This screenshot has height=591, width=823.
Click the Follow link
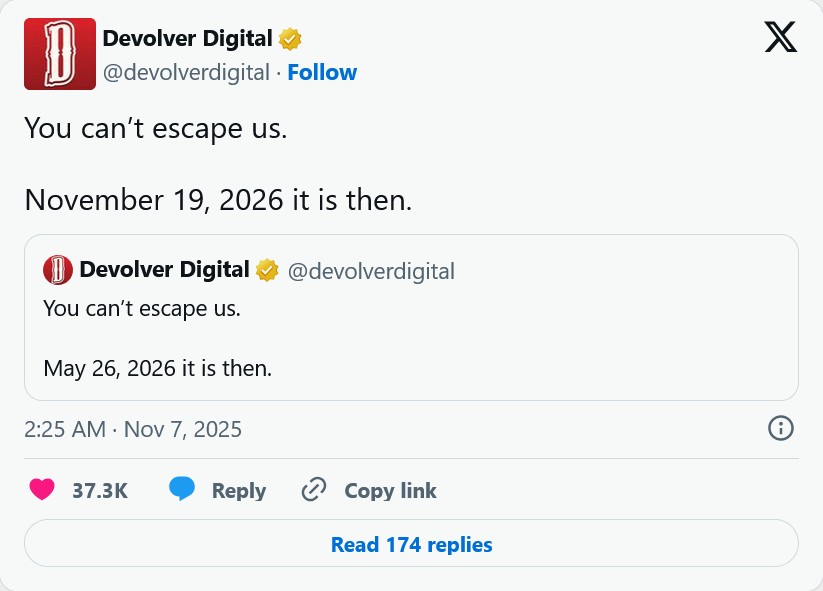[x=322, y=72]
